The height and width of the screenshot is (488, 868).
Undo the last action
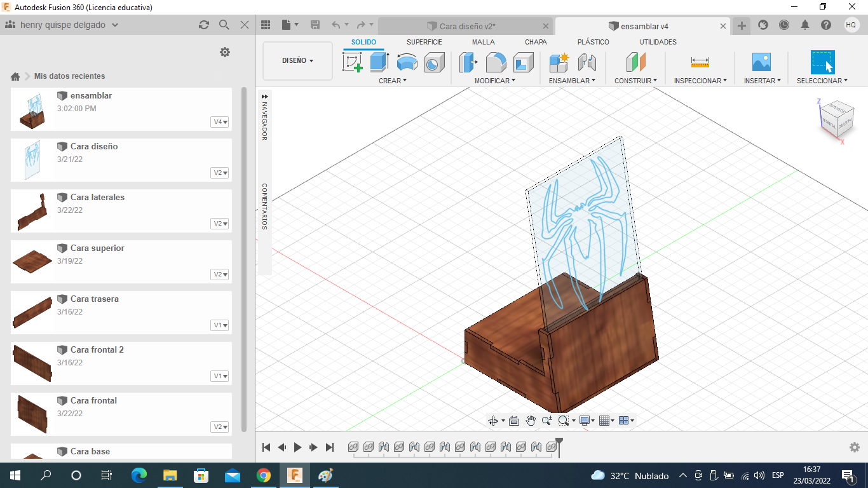[336, 25]
